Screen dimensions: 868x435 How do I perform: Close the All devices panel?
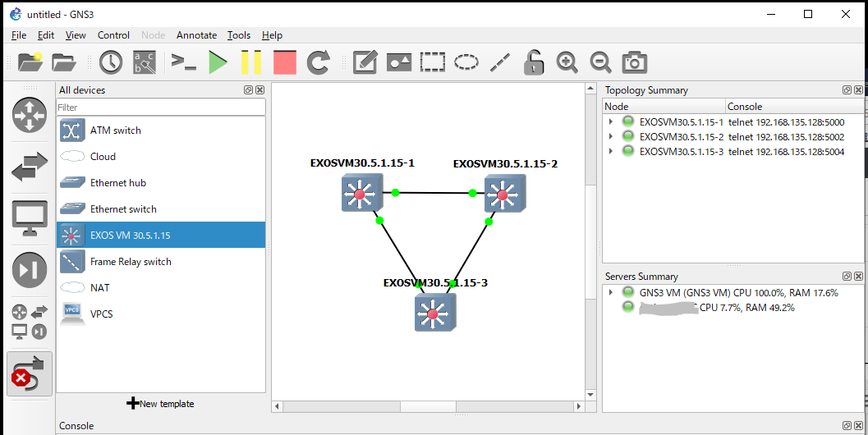(260, 89)
